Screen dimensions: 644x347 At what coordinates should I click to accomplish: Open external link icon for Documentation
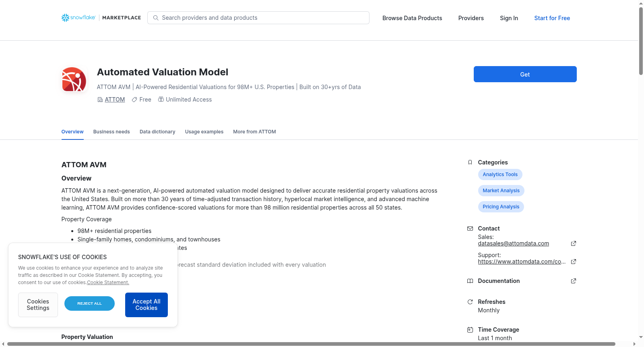[574, 281]
